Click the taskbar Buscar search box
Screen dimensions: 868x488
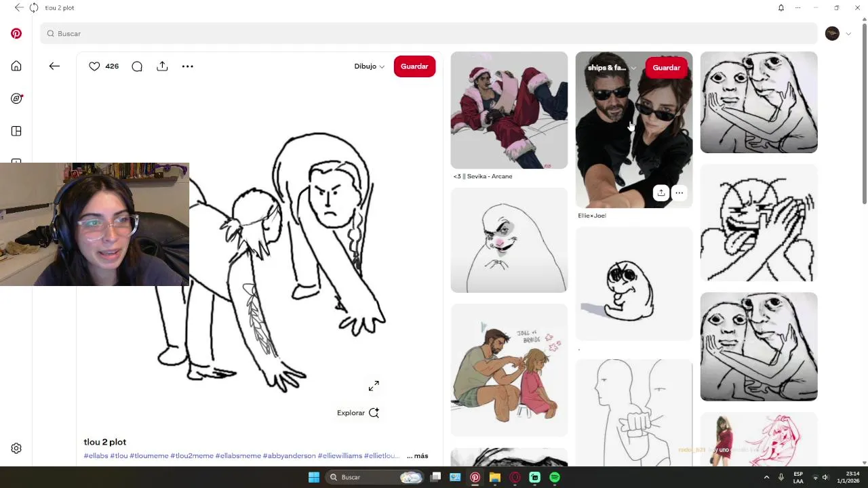pyautogui.click(x=375, y=477)
